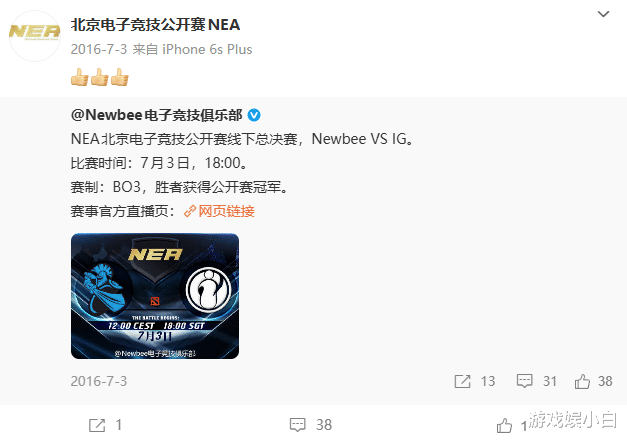Open comments icon showing 31
The height and width of the screenshot is (441, 627).
[524, 381]
